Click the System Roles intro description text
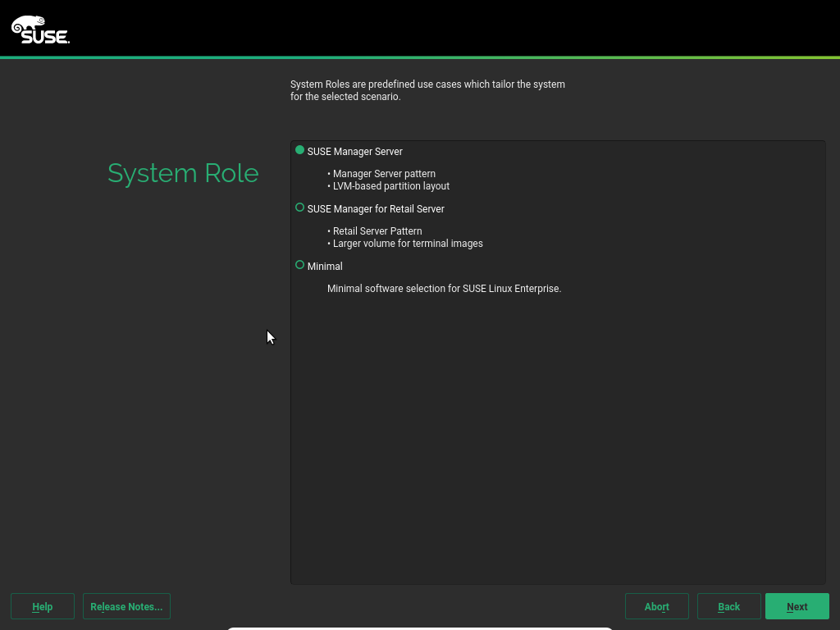This screenshot has height=630, width=840. [x=427, y=90]
